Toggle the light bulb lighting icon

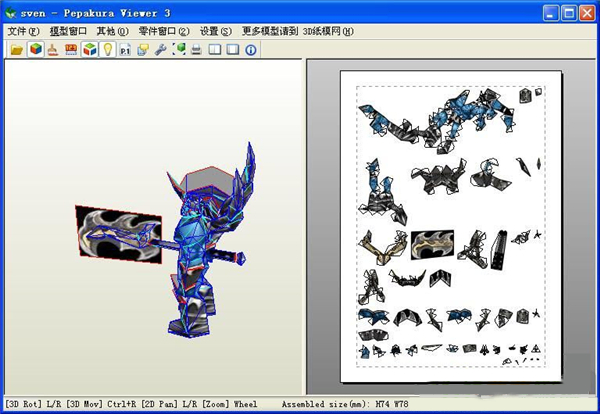click(x=107, y=49)
